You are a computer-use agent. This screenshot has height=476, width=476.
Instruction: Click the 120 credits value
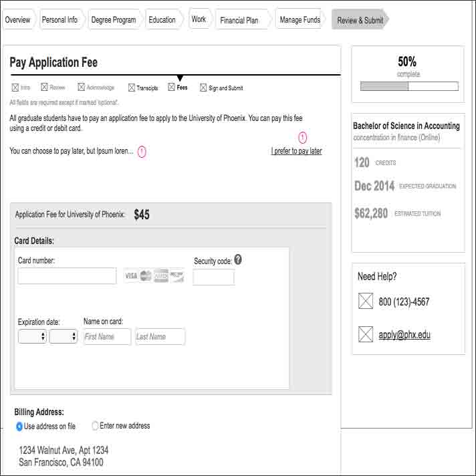coord(362,162)
